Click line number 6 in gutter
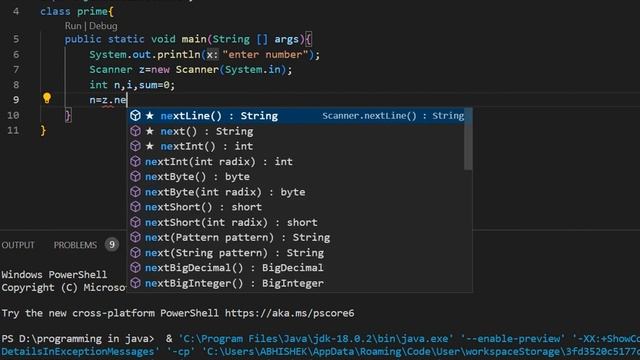 [16, 54]
